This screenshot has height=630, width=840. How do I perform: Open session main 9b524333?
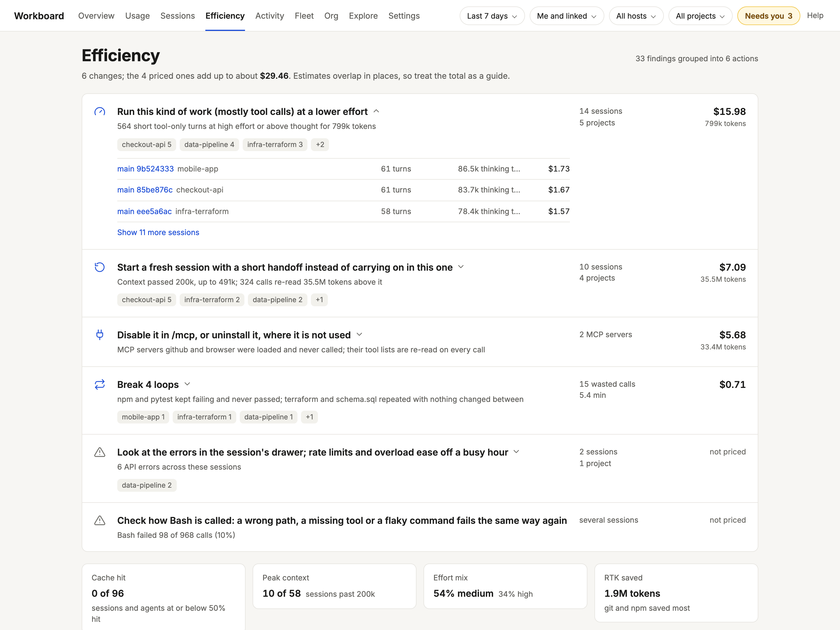[x=146, y=169]
